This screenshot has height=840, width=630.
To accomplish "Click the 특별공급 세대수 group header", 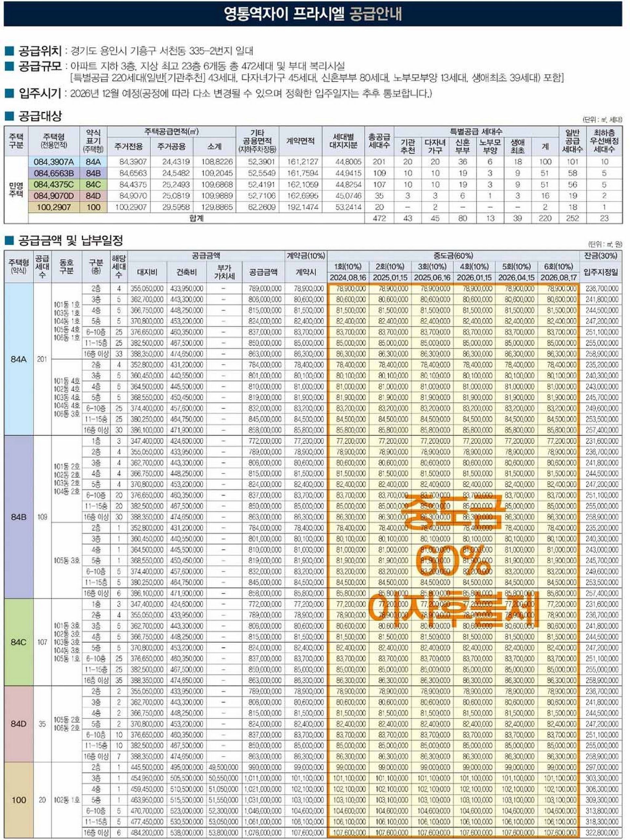I will click(476, 132).
